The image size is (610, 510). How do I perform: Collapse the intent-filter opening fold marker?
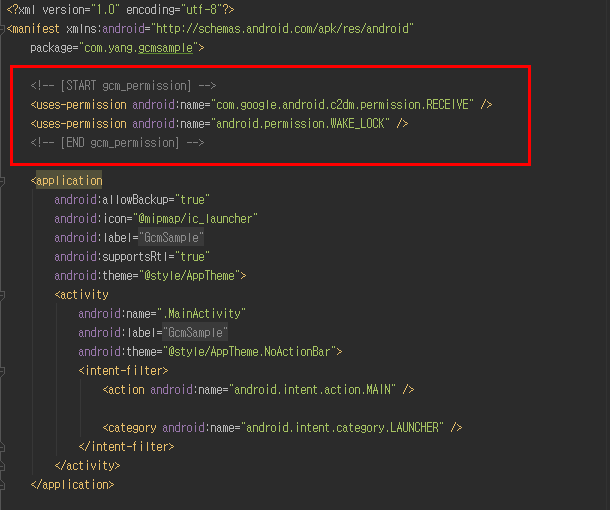click(2, 371)
